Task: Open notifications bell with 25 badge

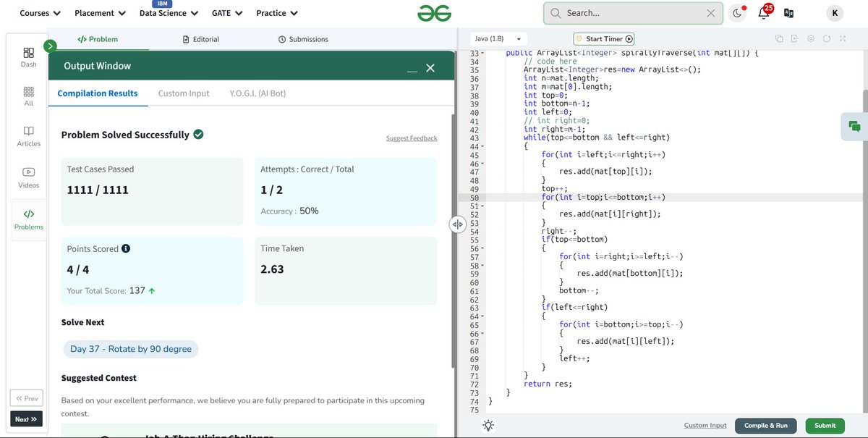Action: [x=764, y=12]
